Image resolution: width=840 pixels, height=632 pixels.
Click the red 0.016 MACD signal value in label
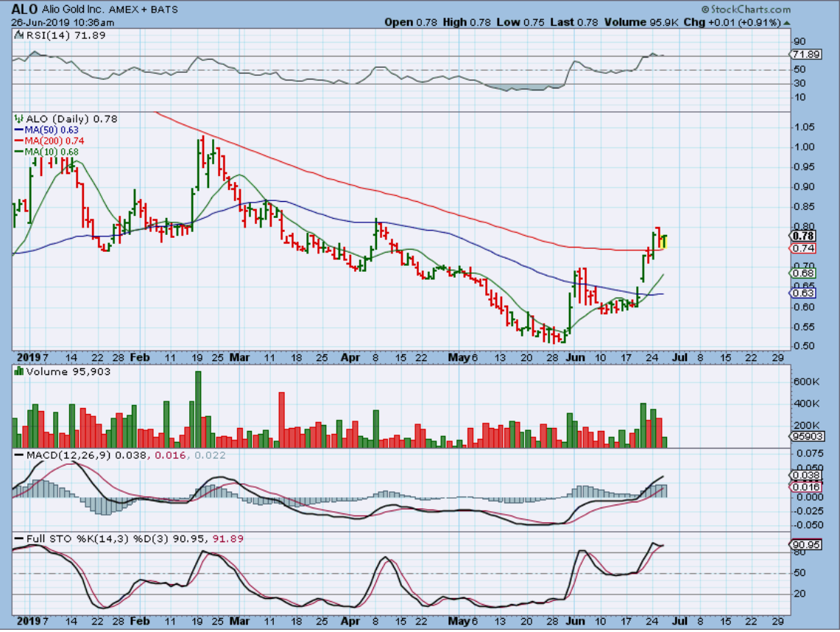[x=170, y=455]
